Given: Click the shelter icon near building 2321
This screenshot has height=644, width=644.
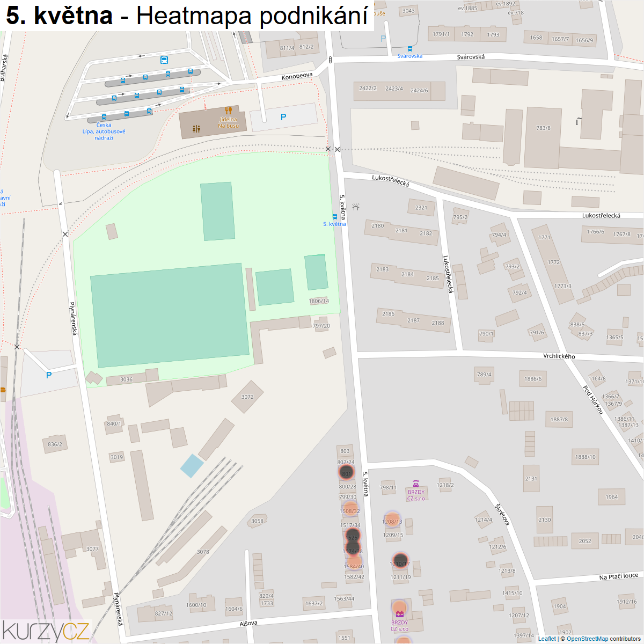Looking at the screenshot, I should click(x=355, y=207).
